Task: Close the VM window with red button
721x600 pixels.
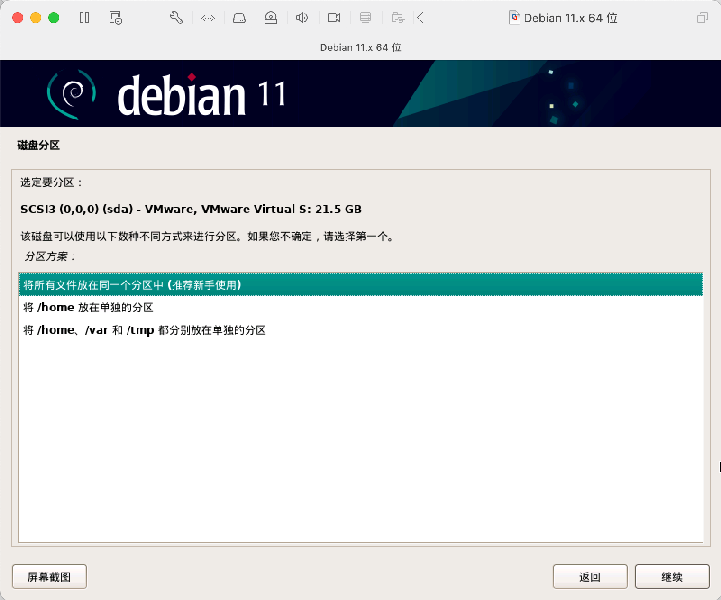Action: (x=17, y=18)
